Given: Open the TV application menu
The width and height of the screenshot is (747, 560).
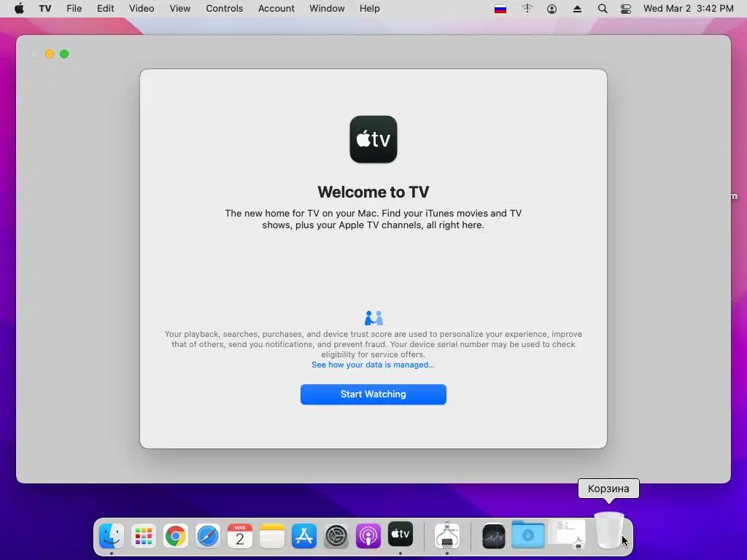Looking at the screenshot, I should 44,8.
